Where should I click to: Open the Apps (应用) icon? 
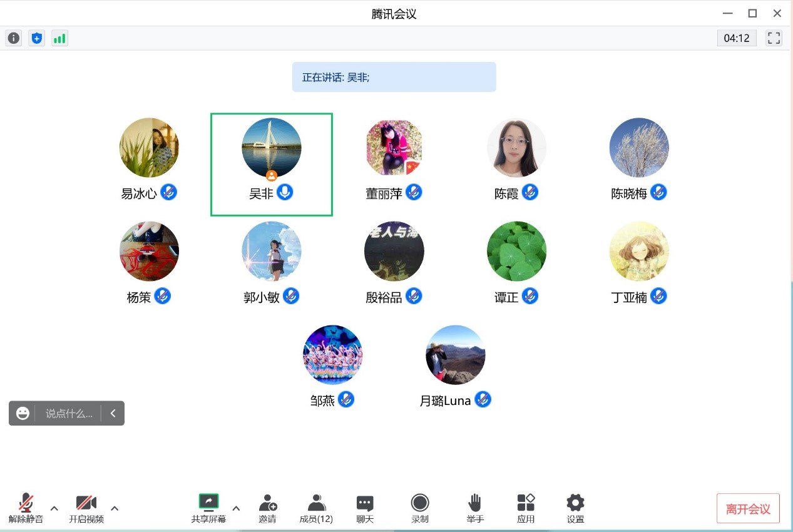click(526, 508)
